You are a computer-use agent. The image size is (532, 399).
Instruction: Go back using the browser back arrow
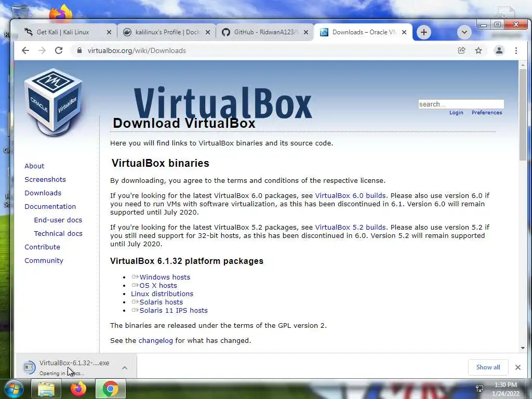[x=25, y=50]
